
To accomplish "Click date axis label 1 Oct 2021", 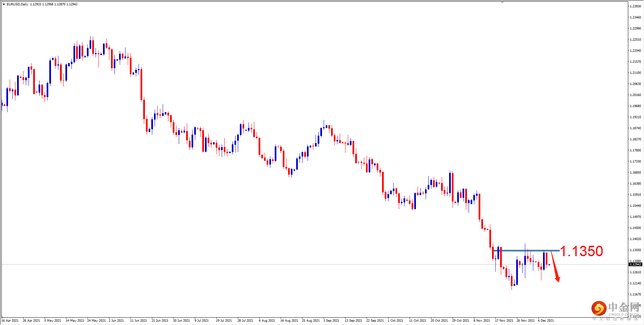I will pyautogui.click(x=395, y=321).
